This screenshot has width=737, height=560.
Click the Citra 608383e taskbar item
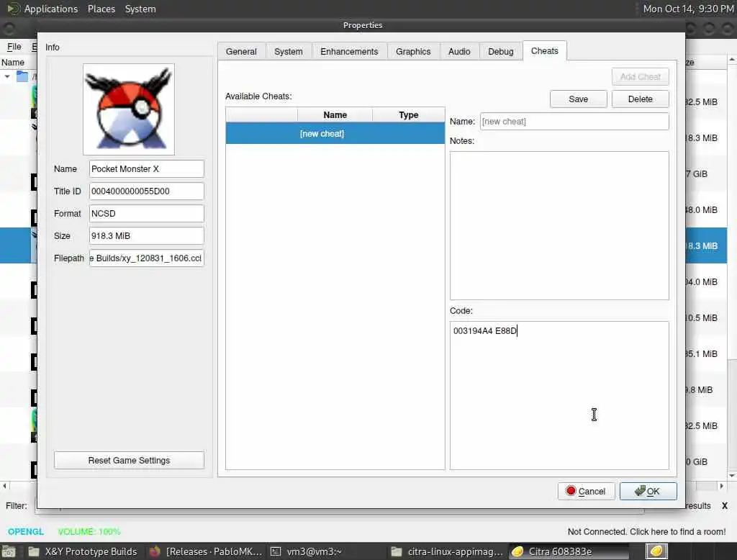(x=569, y=551)
